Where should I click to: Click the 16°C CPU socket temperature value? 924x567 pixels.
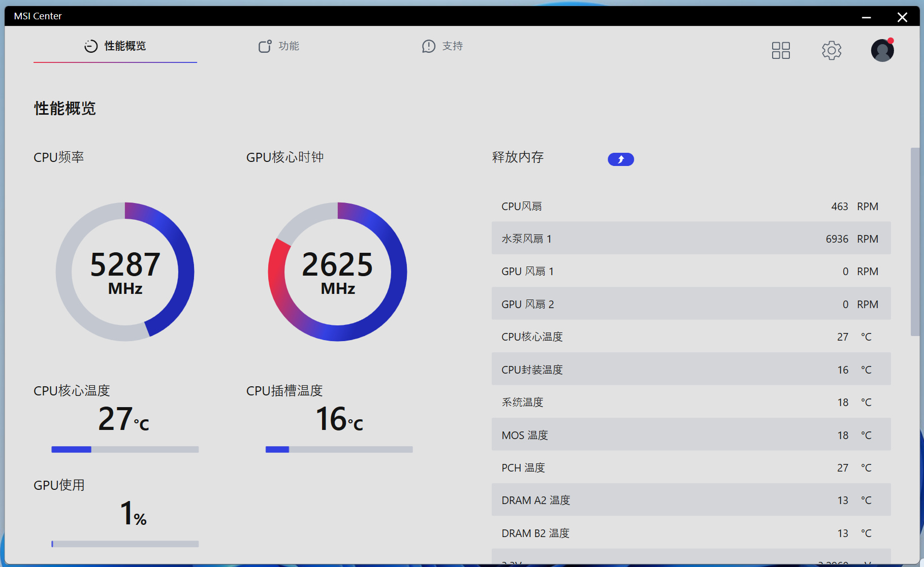339,419
